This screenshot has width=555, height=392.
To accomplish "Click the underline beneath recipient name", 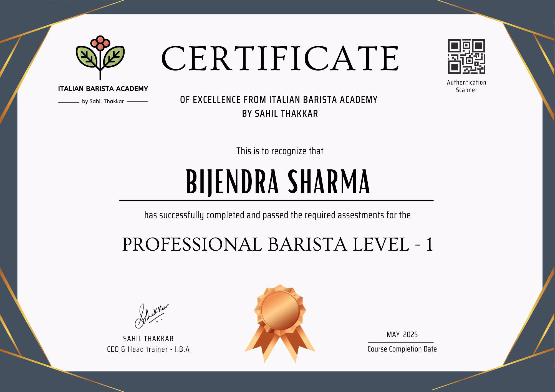I will (x=276, y=200).
